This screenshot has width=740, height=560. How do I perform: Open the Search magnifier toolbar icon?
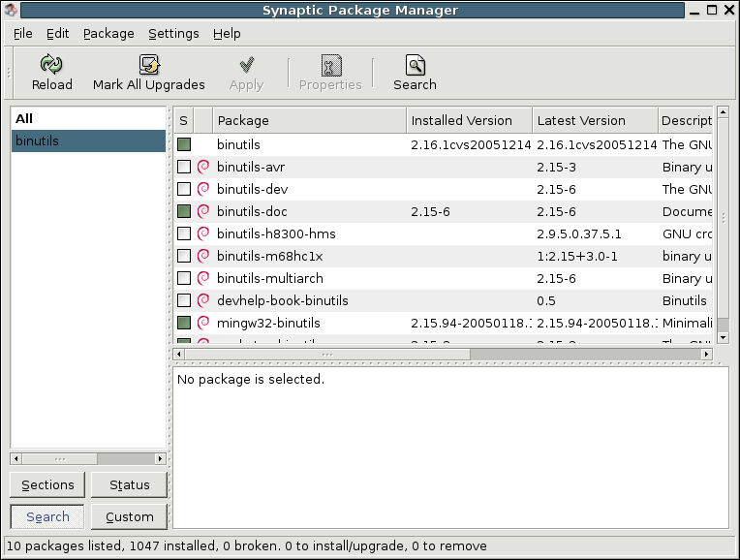(415, 65)
